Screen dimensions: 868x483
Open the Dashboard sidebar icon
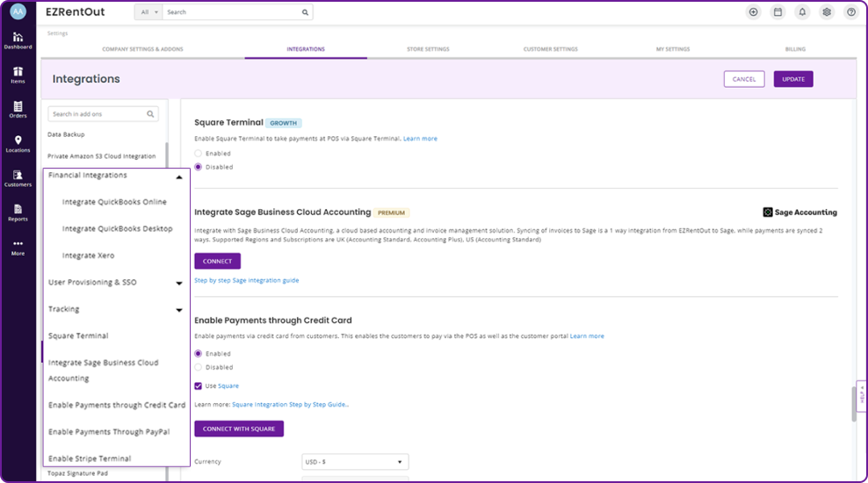(x=18, y=40)
